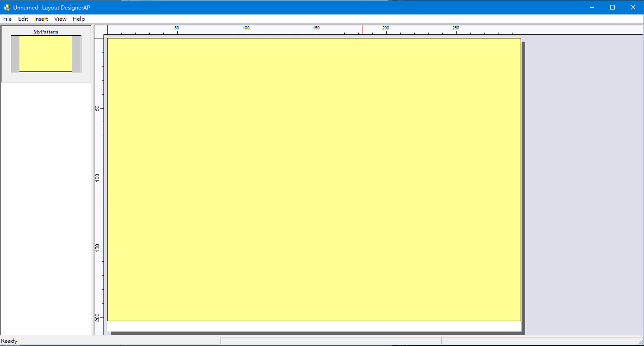Click the Layout Designer app icon in title bar

tap(7, 7)
